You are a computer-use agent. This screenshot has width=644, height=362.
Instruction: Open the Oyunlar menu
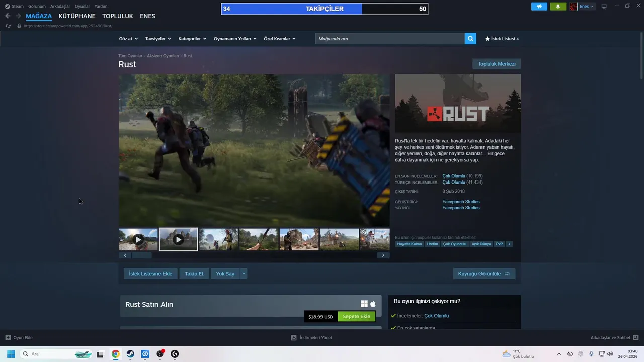click(83, 7)
